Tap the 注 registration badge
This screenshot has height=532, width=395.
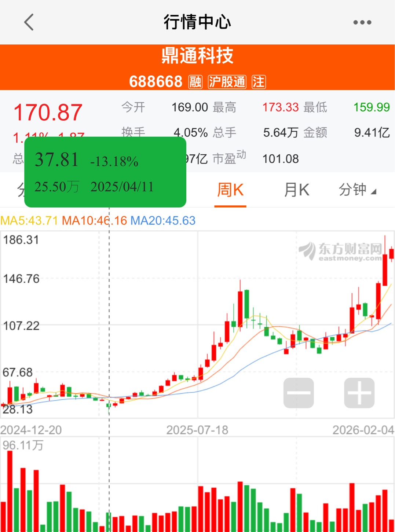tap(259, 82)
